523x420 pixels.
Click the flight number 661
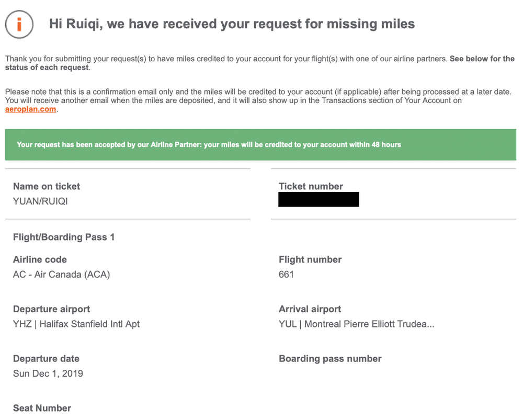pyautogui.click(x=286, y=274)
